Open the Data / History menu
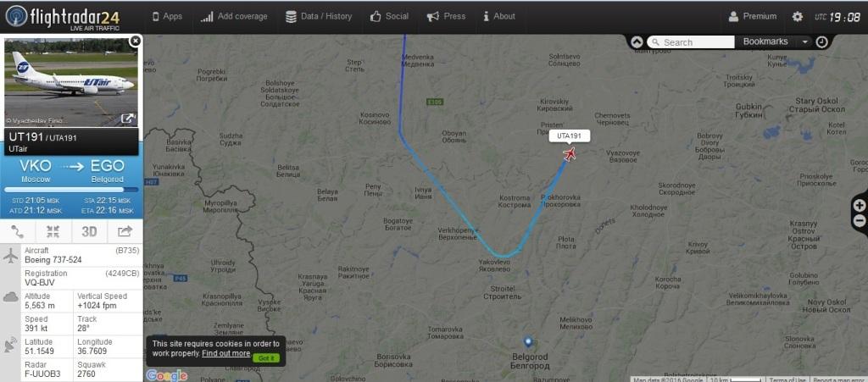 click(x=319, y=17)
